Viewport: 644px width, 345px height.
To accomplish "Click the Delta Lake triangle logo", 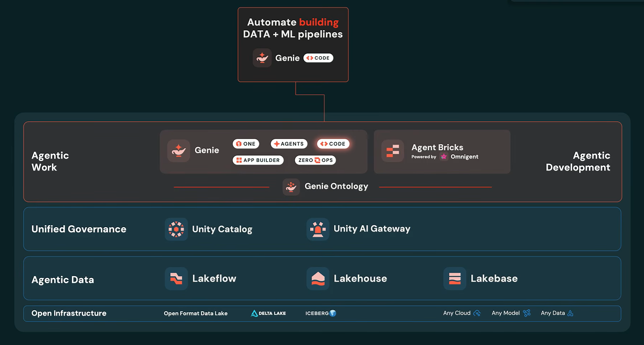I will click(254, 313).
